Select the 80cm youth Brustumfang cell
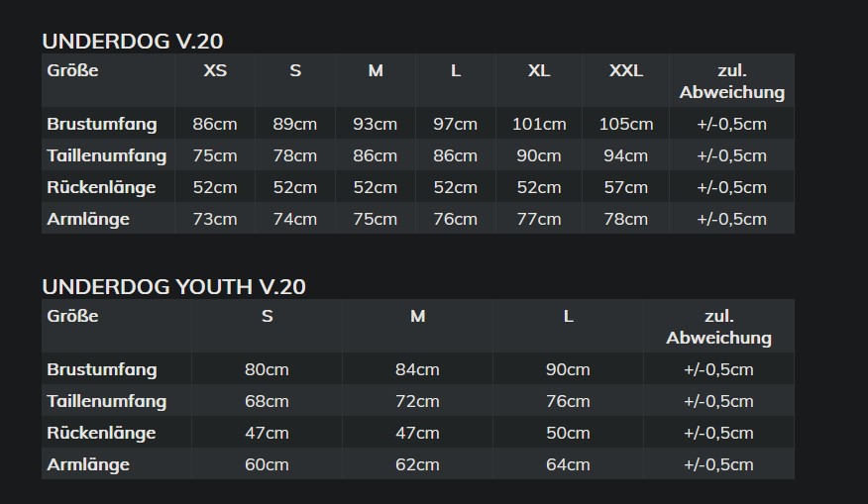 click(x=267, y=369)
